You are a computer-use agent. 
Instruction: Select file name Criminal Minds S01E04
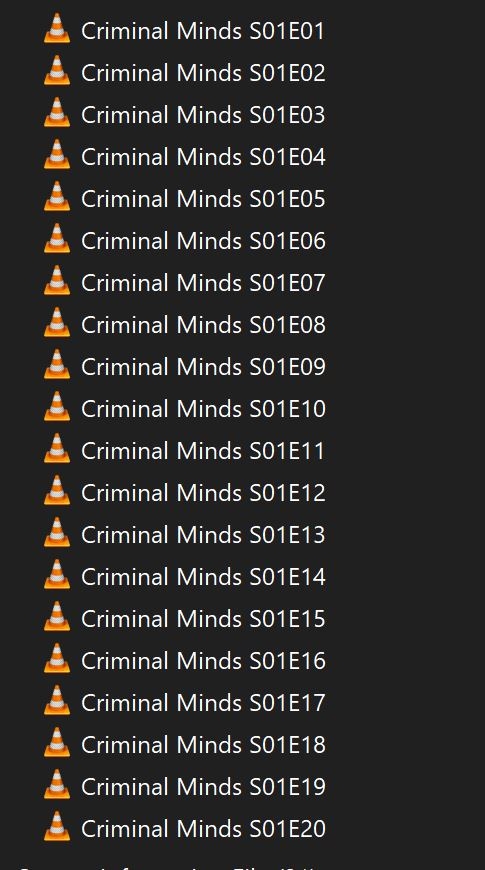(x=203, y=157)
